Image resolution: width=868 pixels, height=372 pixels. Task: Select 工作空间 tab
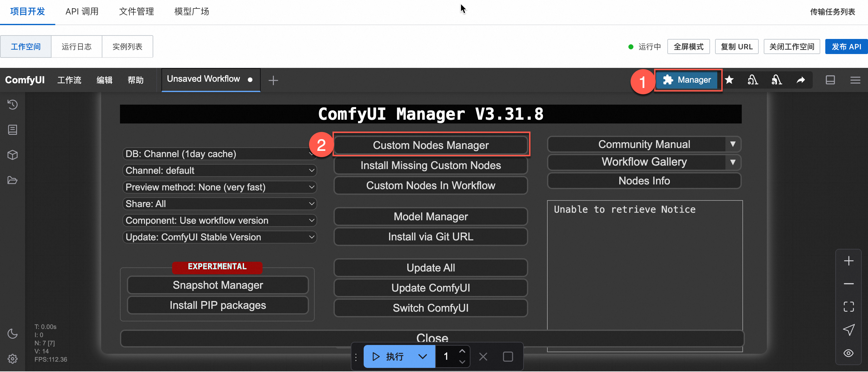[26, 46]
